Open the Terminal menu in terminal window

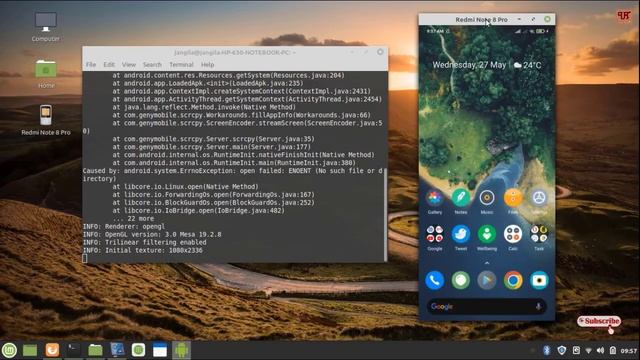click(181, 64)
